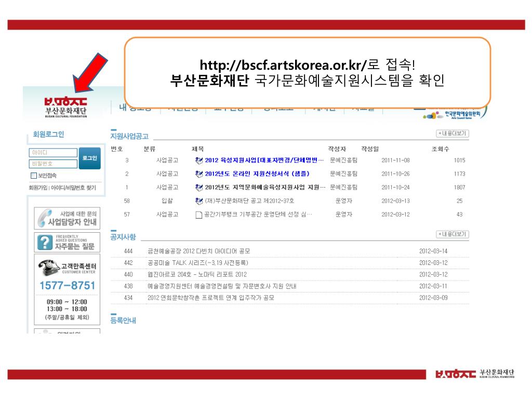Viewport: 532px width, 399px height.
Task: Open post 2012년도 지역문화예술육성지원사업 지원…
Action: [265, 187]
